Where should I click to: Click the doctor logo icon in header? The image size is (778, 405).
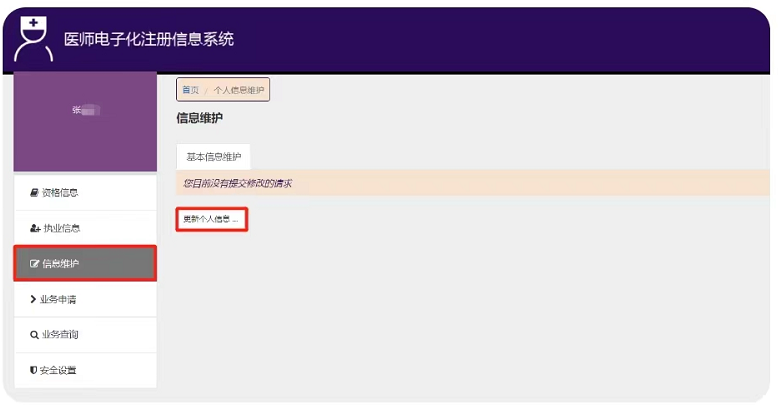pos(35,38)
